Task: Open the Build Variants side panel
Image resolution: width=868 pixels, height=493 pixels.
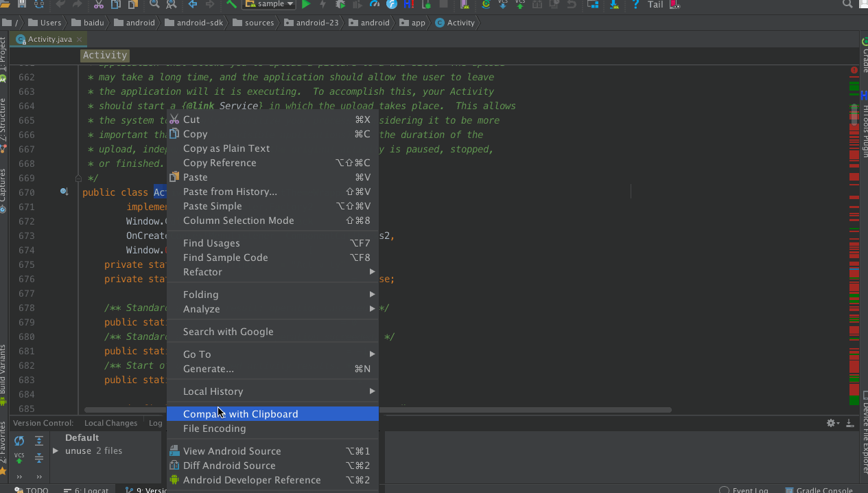Action: pyautogui.click(x=3, y=376)
